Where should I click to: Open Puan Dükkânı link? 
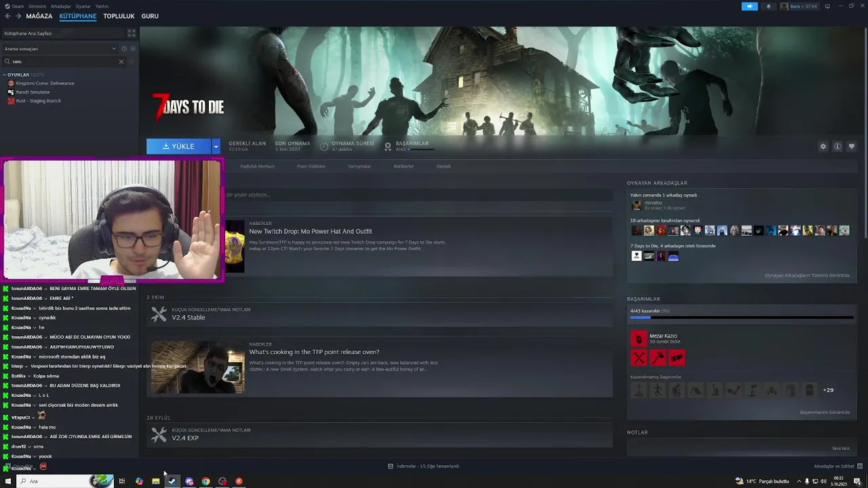click(311, 166)
